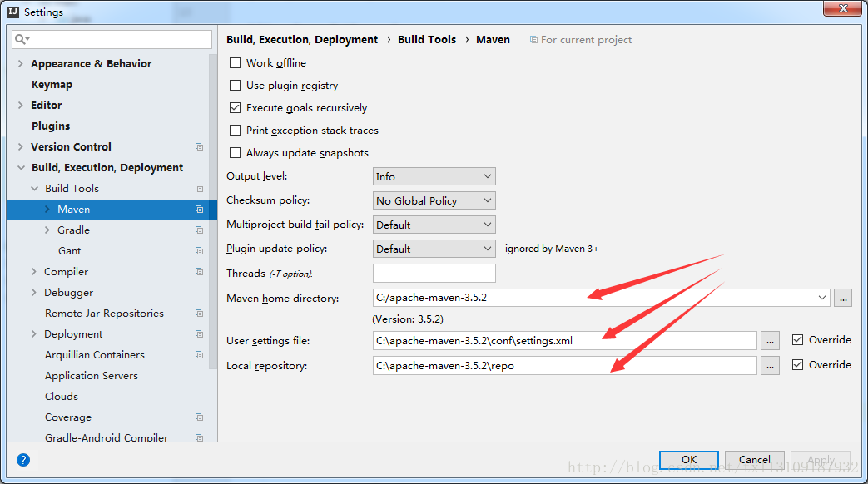The width and height of the screenshot is (868, 484).
Task: Select Plugins in settings tree
Action: [x=51, y=126]
